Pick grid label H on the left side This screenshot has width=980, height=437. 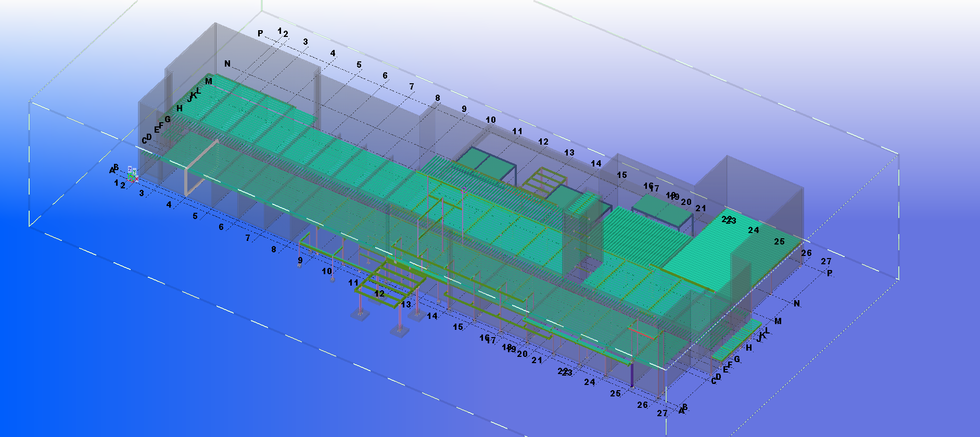(180, 108)
